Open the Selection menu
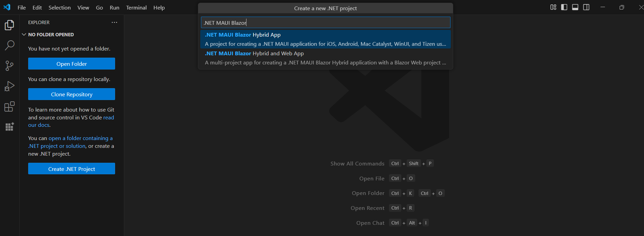The height and width of the screenshot is (236, 644). click(x=59, y=7)
